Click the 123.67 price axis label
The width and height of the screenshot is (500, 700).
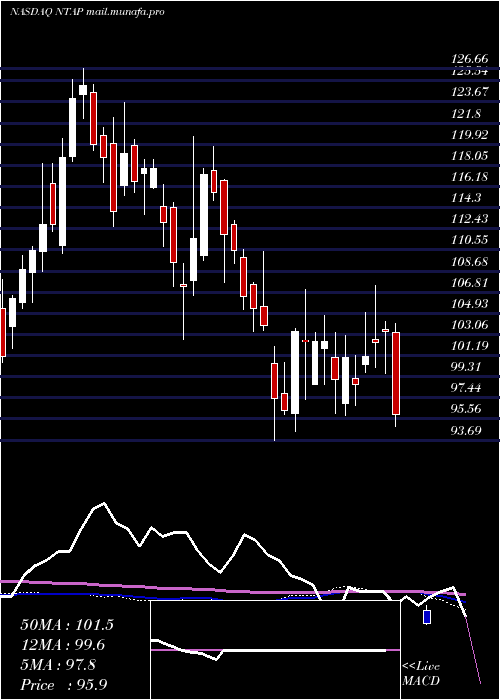click(470, 92)
